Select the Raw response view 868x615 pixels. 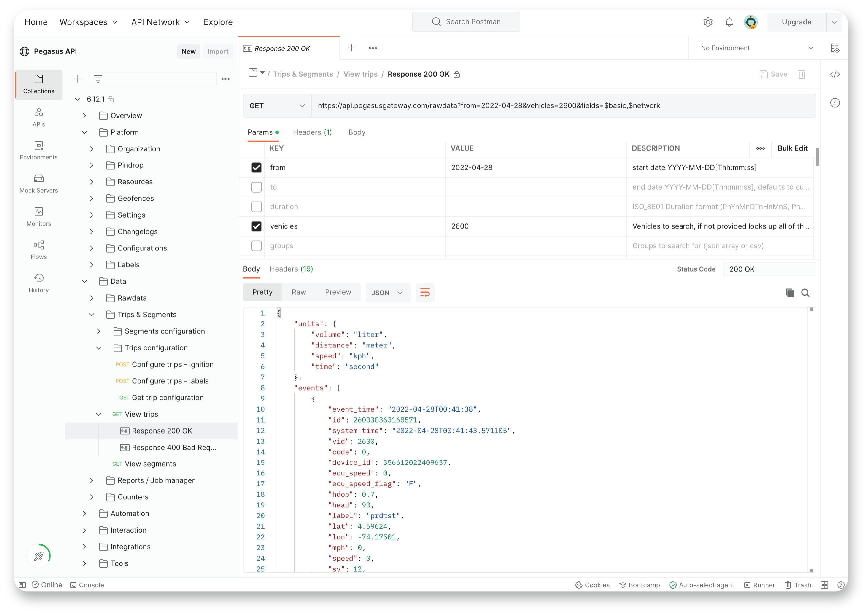pos(298,292)
